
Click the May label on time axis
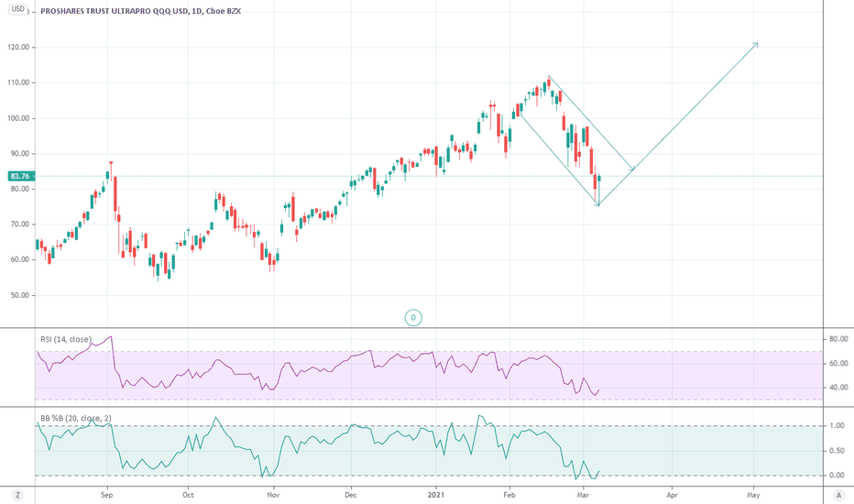(x=753, y=495)
